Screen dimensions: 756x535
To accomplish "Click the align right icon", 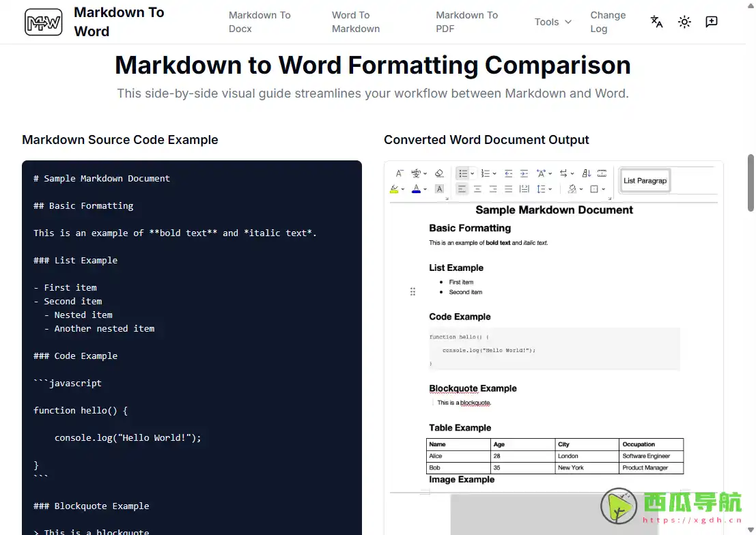I will pyautogui.click(x=493, y=189).
